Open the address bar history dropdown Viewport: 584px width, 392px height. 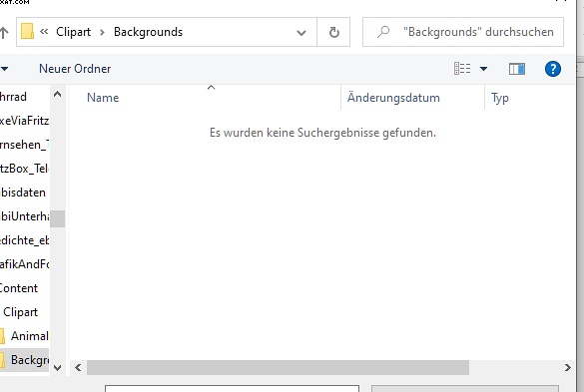[301, 33]
